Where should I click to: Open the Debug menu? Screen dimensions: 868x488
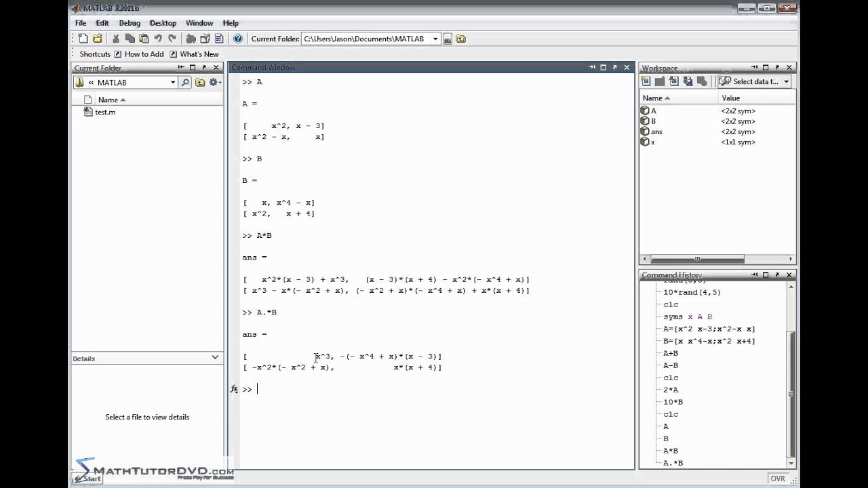130,23
